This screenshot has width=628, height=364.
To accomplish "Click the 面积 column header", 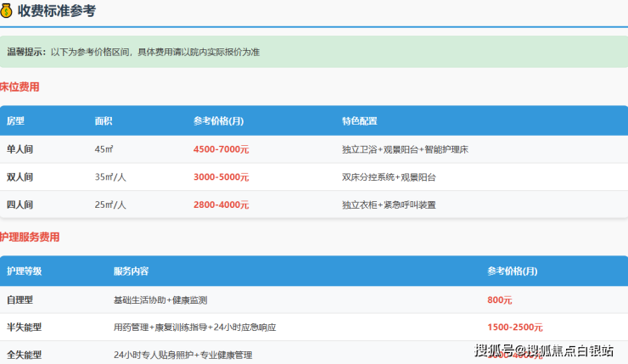I will tap(104, 120).
